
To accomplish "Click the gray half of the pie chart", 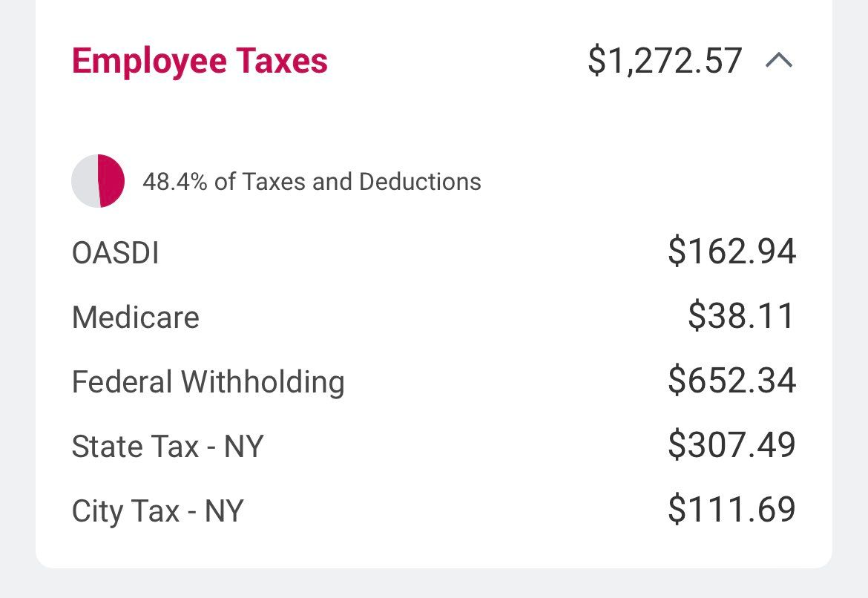I will pos(85,181).
